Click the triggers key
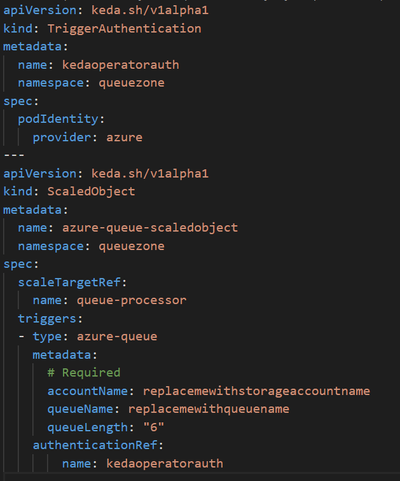This screenshot has width=400, height=481. click(x=47, y=319)
